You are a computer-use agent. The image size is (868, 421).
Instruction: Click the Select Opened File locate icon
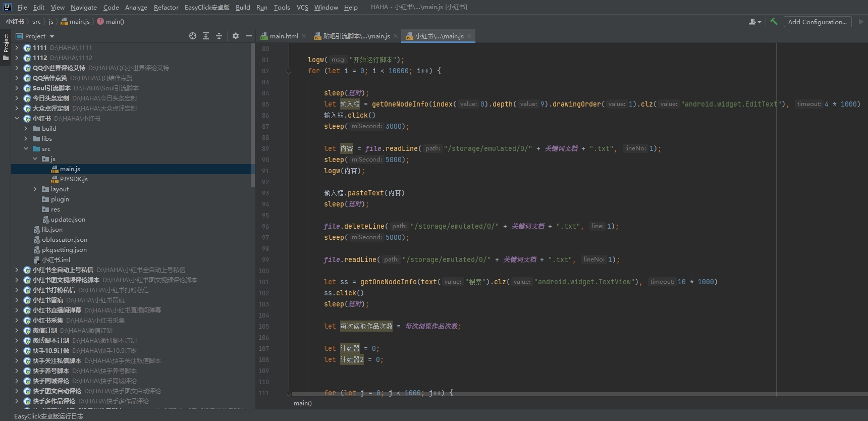[193, 36]
